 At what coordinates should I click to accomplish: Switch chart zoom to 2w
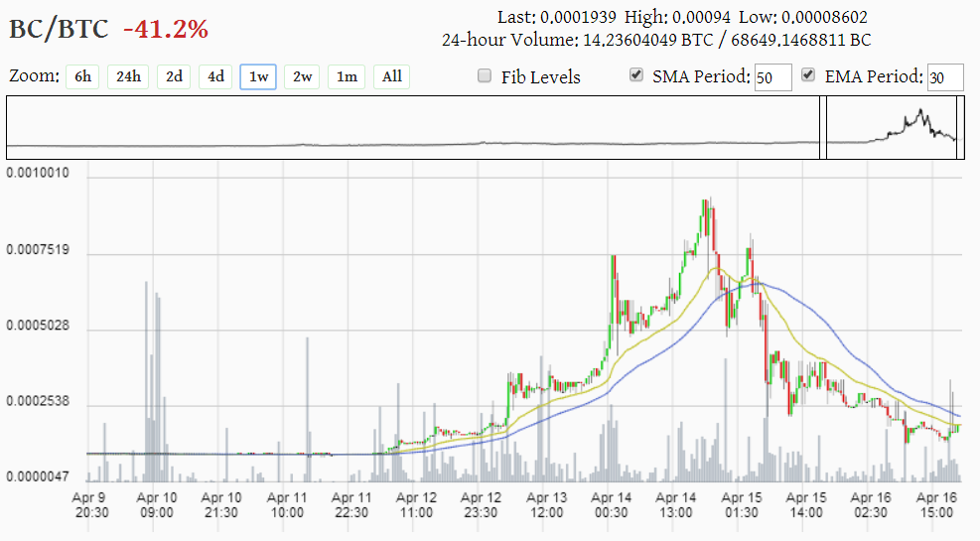tap(303, 76)
